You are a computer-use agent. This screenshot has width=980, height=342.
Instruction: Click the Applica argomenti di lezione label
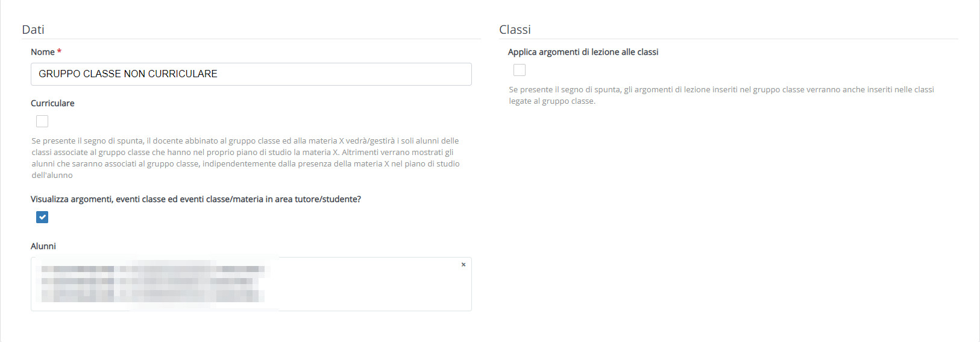pos(583,52)
